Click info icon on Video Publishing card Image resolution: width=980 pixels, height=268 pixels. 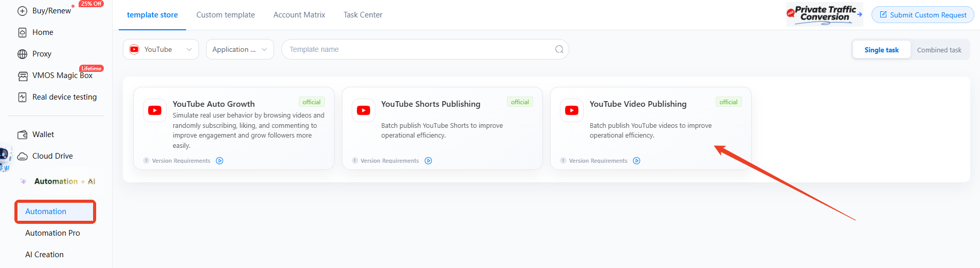pos(563,161)
